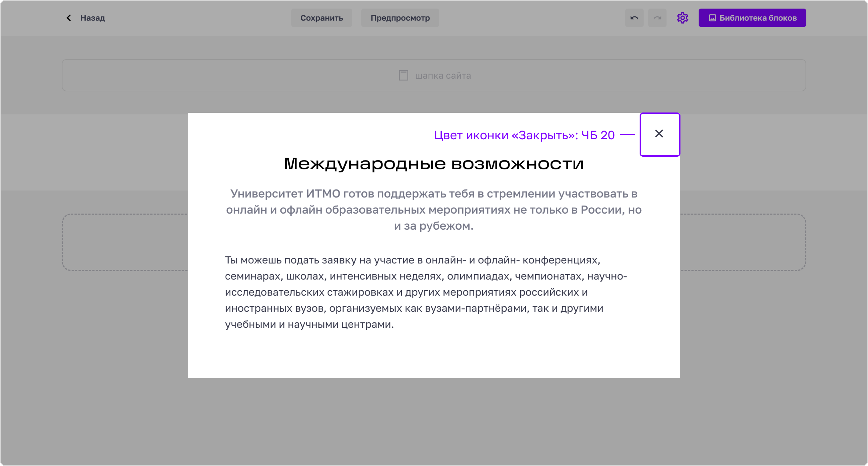Click the paragraph starting Университет ИТМО готов

pos(434,210)
